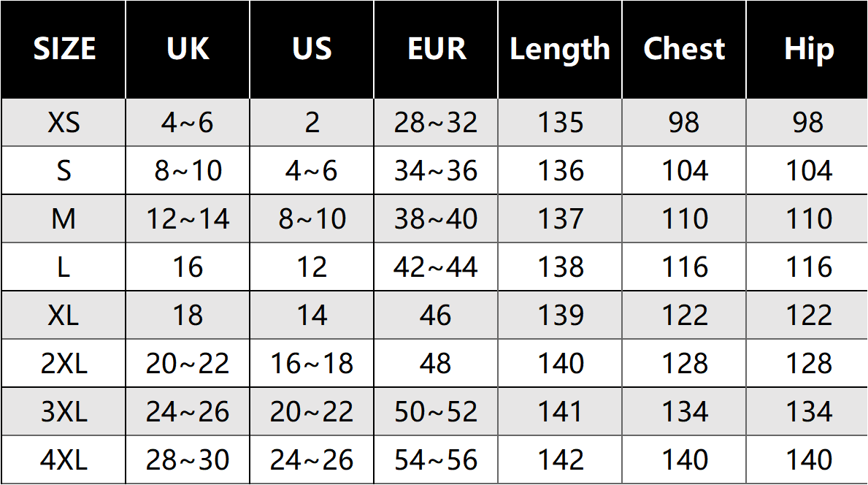The width and height of the screenshot is (868, 485).
Task: Click UK size 8~10 cell
Action: pos(188,171)
